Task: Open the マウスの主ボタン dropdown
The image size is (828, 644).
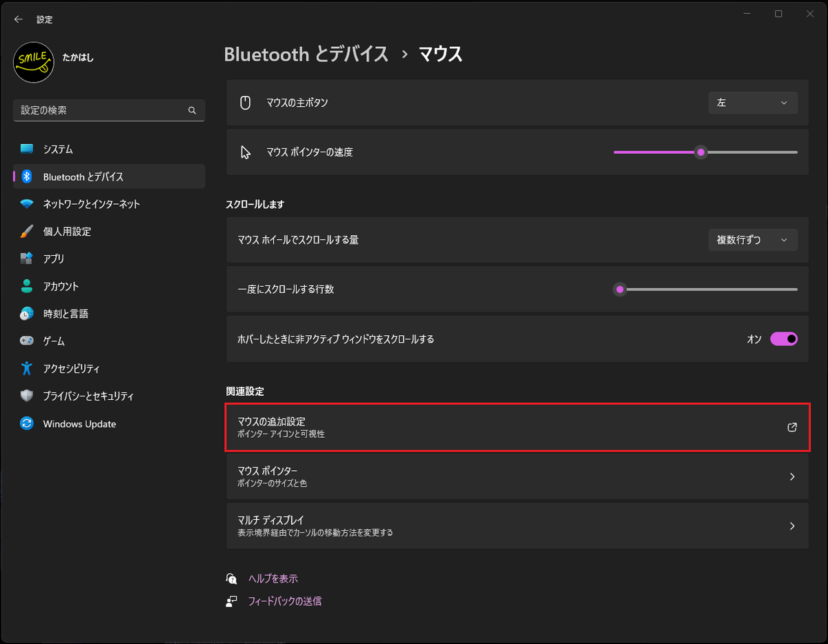Action: point(752,103)
